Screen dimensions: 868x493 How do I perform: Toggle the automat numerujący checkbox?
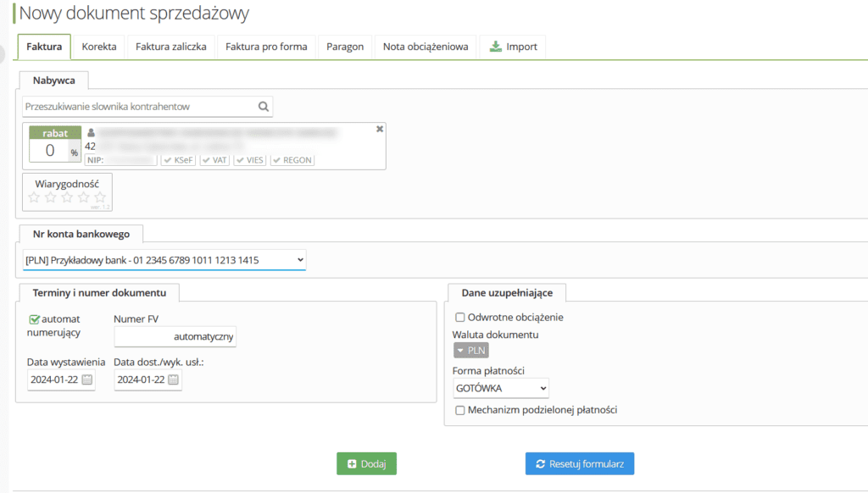tap(34, 319)
